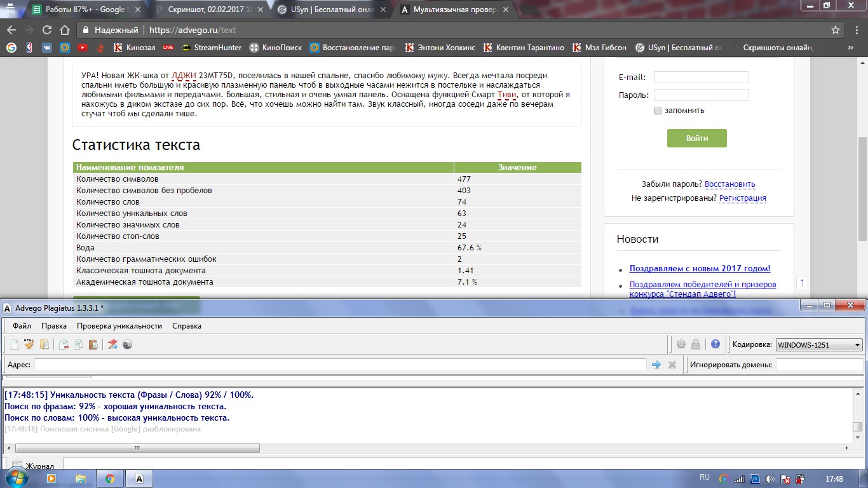This screenshot has width=868, height=488.
Task: Open the Справка menu
Action: point(187,326)
